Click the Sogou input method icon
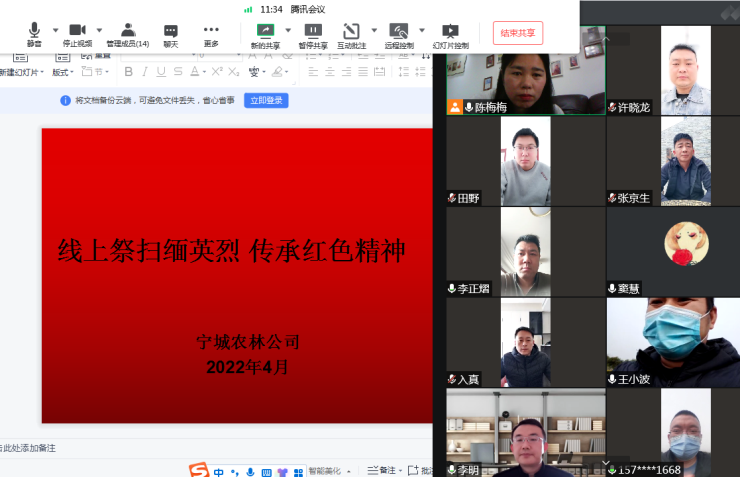This screenshot has width=740, height=477. tap(200, 470)
